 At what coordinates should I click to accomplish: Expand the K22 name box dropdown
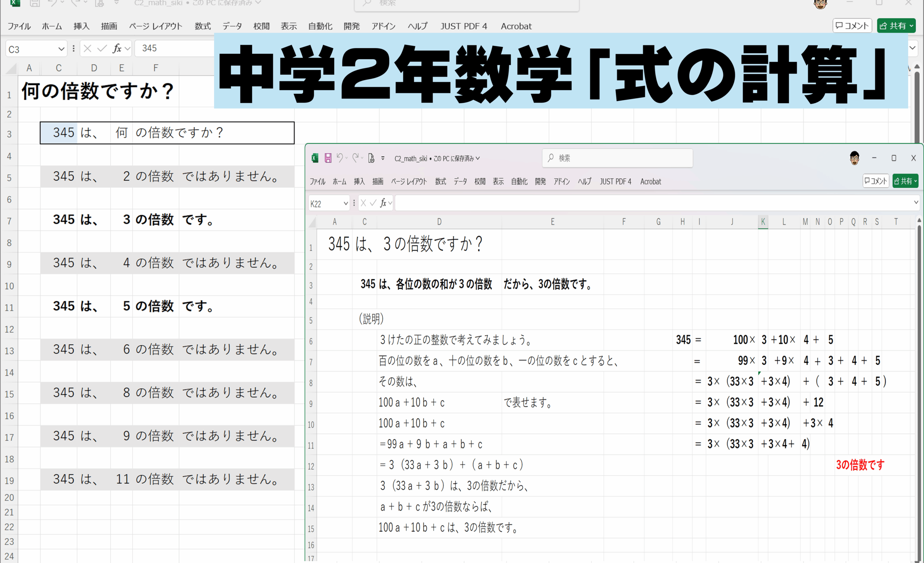[345, 204]
